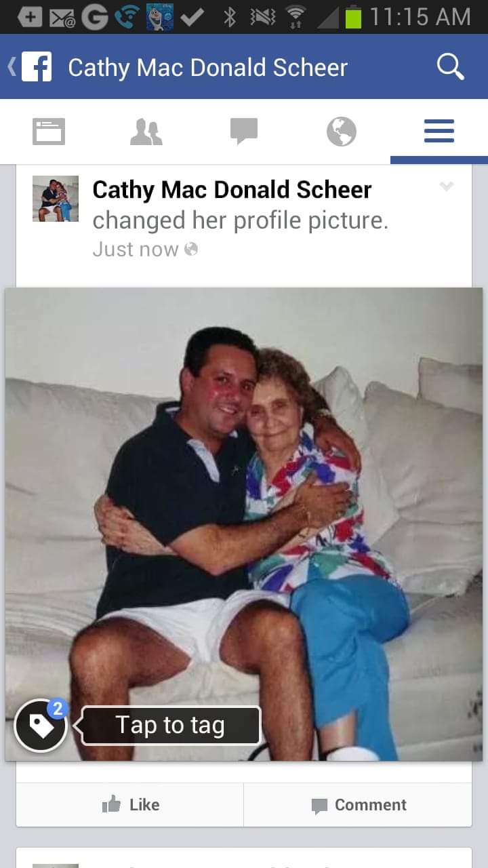Screen dimensions: 488x868
Task: Tap the battery icon in status bar
Action: coord(353,17)
